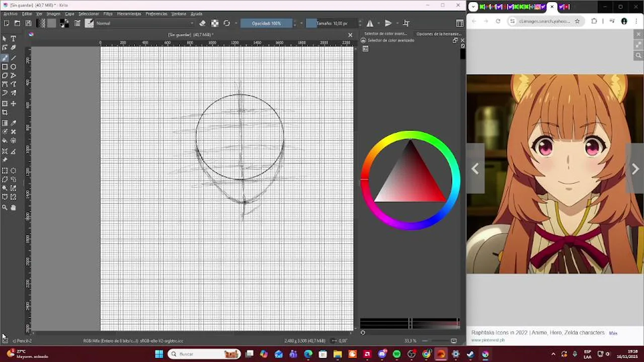Toggle eraser mode
The height and width of the screenshot is (362, 644).
[202, 23]
